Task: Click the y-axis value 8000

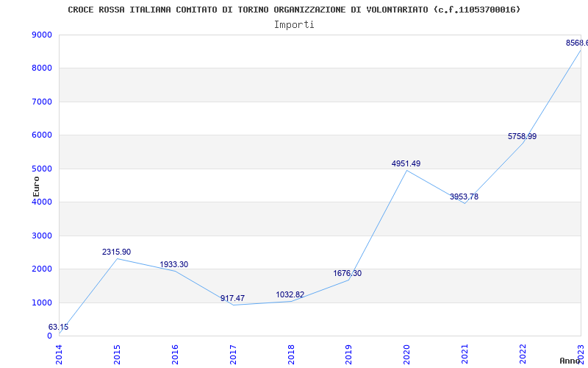Action: pyautogui.click(x=42, y=68)
